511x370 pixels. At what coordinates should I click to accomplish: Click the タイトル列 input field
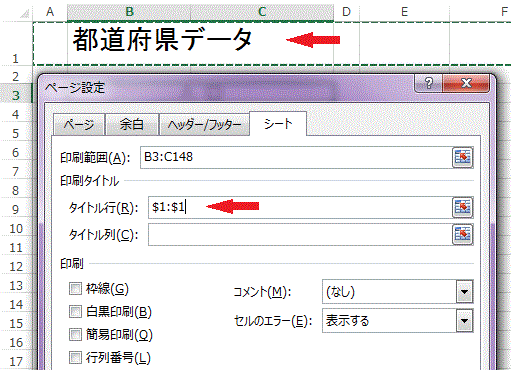coord(300,235)
